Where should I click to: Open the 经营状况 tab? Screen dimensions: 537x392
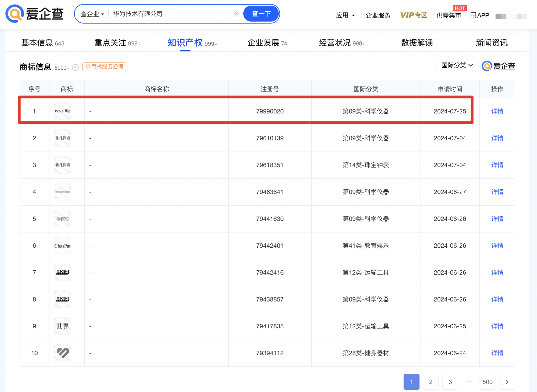(x=342, y=43)
